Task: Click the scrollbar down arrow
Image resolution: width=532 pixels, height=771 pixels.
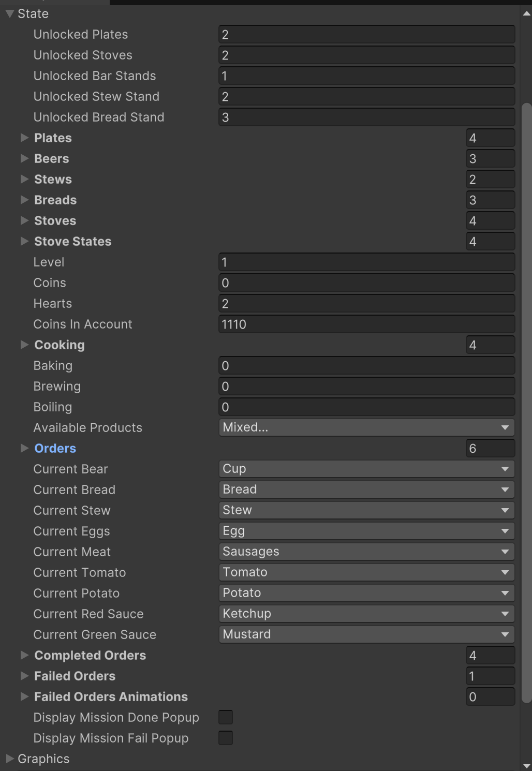Action: pyautogui.click(x=527, y=765)
